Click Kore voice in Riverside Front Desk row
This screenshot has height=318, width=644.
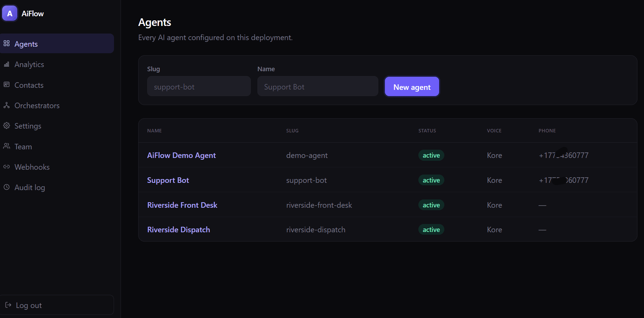[x=494, y=205]
